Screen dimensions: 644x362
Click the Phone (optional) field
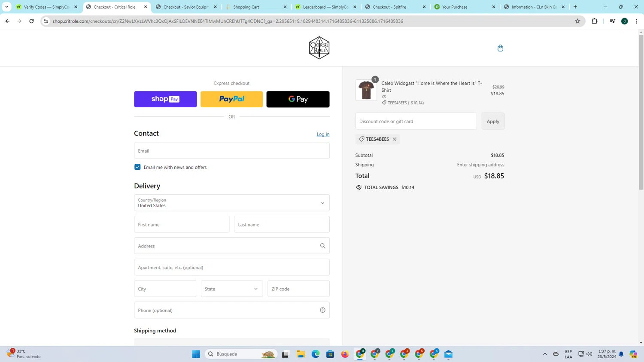[x=232, y=310]
